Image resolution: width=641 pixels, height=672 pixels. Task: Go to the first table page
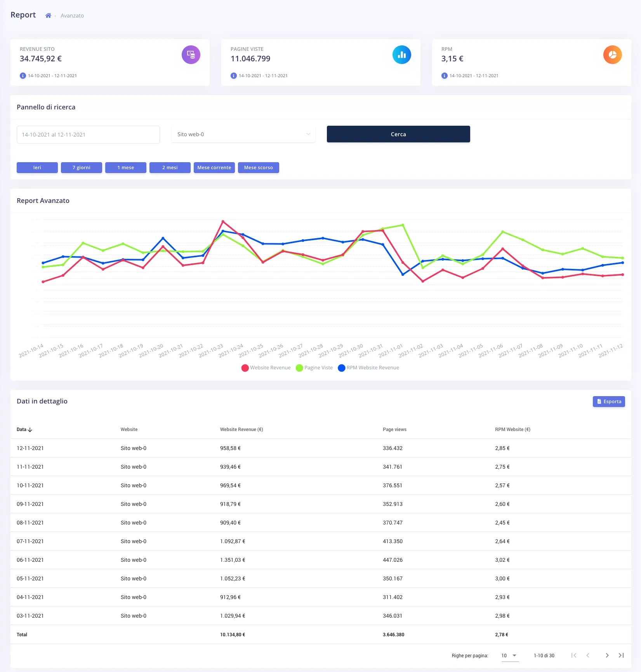tap(574, 655)
